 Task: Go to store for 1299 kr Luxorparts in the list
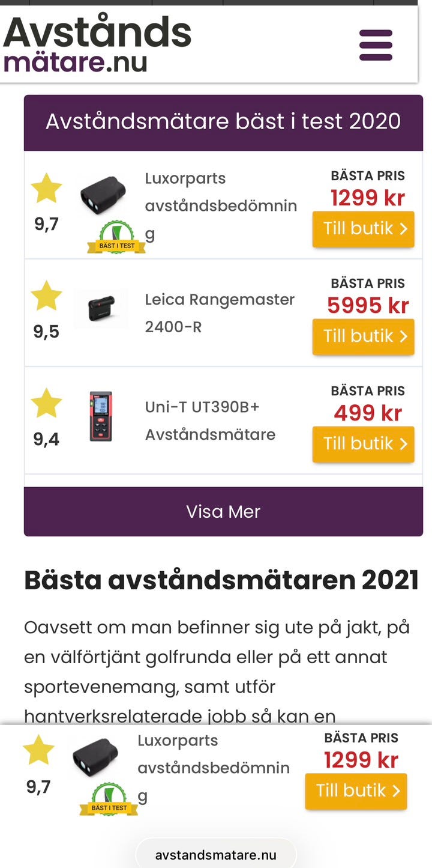(364, 229)
